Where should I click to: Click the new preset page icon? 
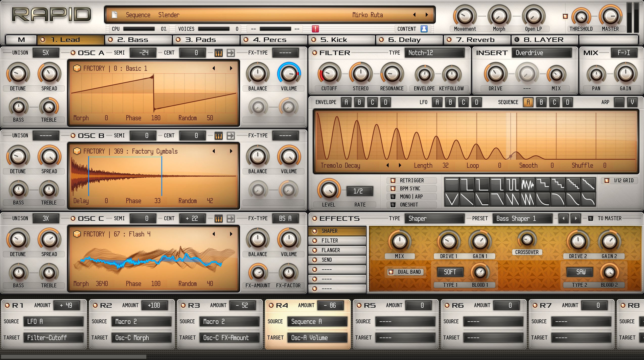(114, 15)
